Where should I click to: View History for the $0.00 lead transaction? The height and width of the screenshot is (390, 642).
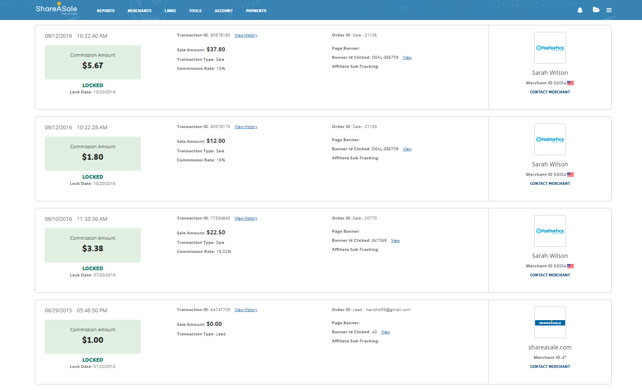click(246, 310)
